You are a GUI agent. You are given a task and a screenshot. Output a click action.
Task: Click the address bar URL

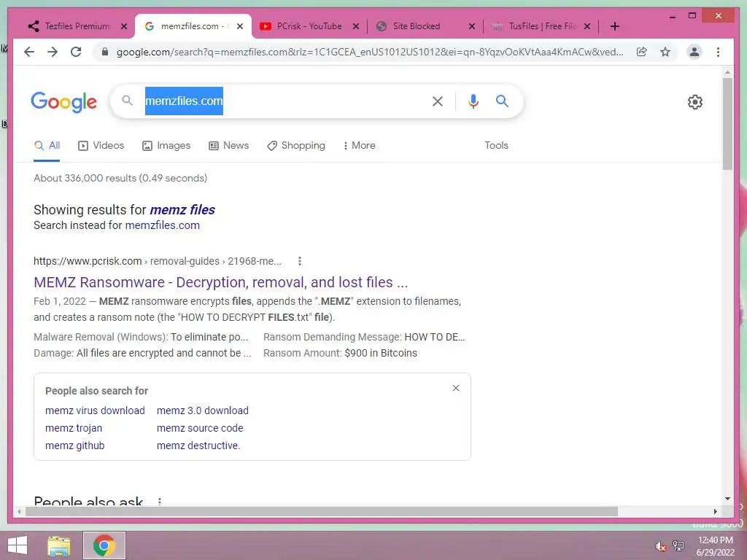(x=370, y=52)
